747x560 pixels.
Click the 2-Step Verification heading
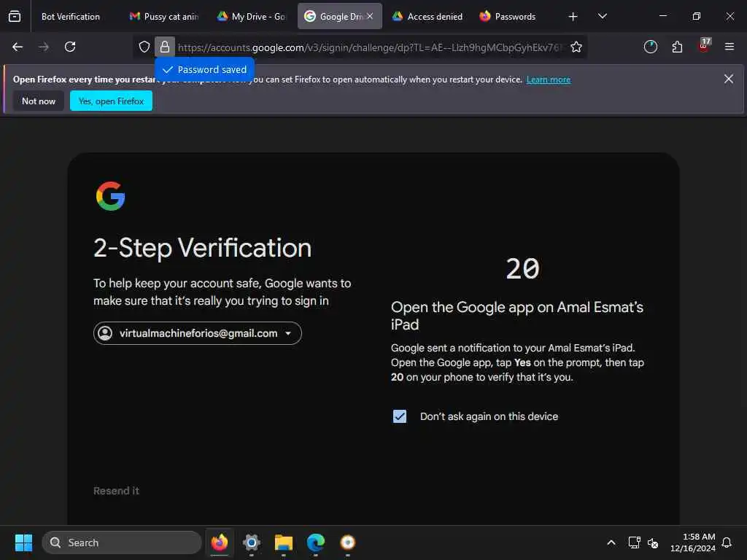click(x=203, y=248)
